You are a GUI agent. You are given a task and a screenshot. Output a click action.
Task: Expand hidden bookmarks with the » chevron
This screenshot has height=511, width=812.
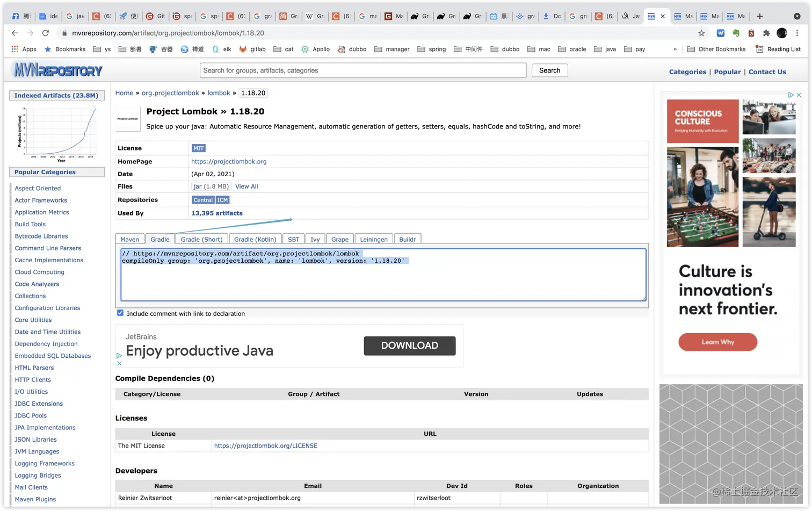675,49
